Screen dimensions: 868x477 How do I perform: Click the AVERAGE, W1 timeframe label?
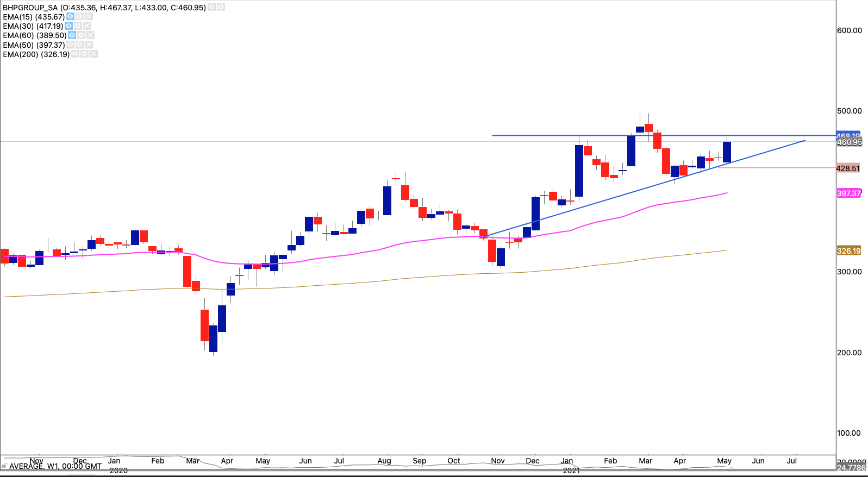coord(55,466)
